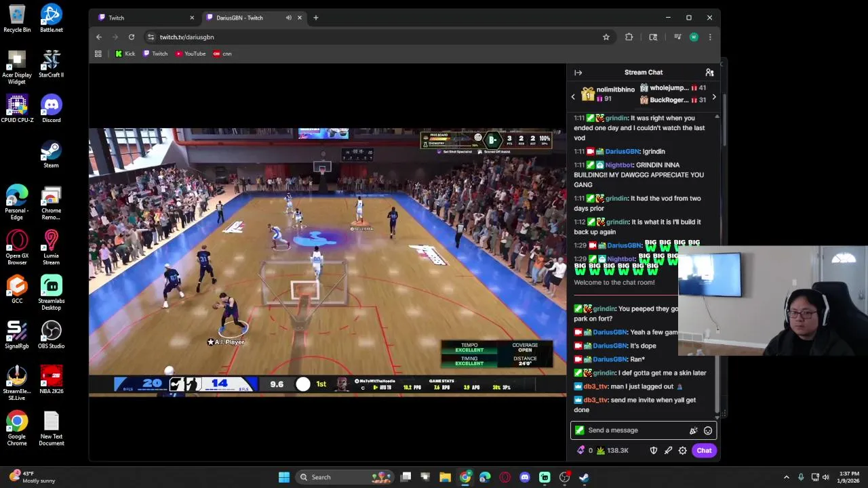Open chat settings gear
The width and height of the screenshot is (868, 488).
(683, 451)
